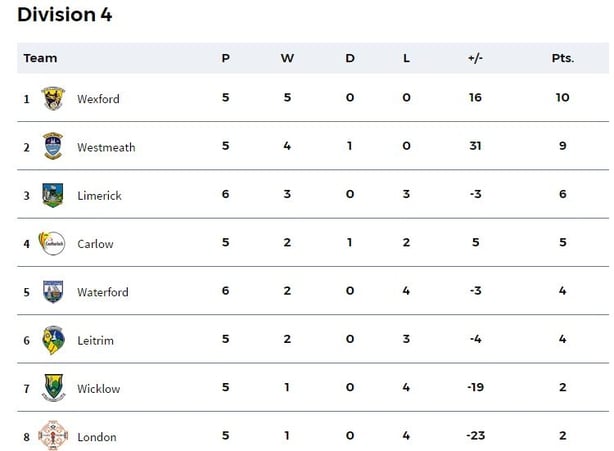614x451 pixels.
Task: Click the W wins column header
Action: 287,58
